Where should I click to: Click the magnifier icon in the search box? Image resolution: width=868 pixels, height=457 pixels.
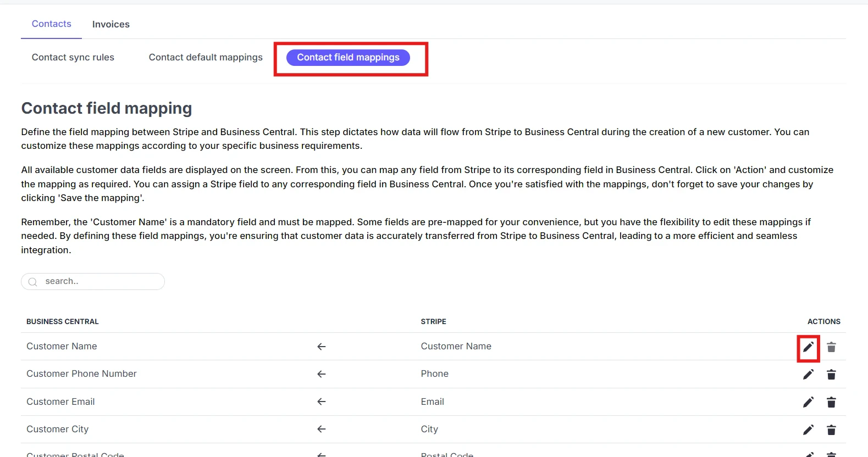pyautogui.click(x=33, y=282)
